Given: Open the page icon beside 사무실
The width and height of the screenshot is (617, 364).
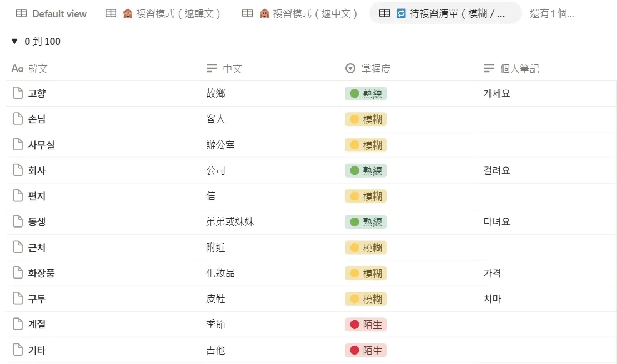Looking at the screenshot, I should (18, 144).
